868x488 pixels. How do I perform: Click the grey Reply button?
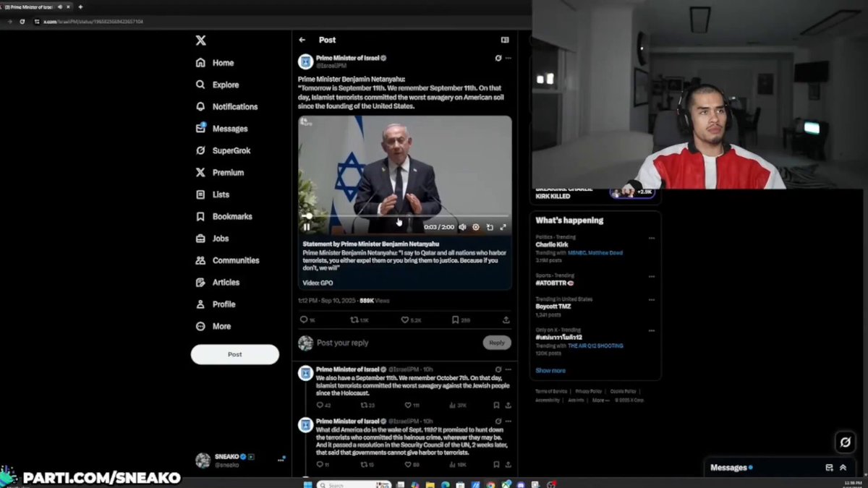(497, 343)
